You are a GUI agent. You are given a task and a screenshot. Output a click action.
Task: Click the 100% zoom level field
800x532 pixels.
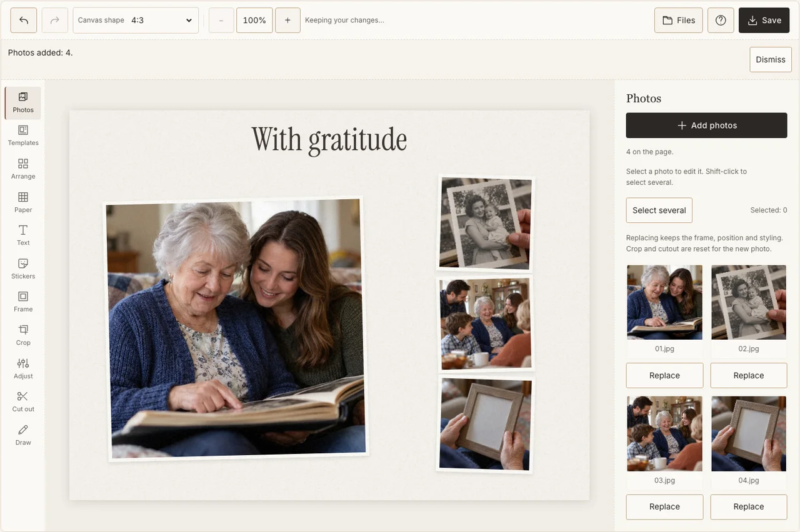click(254, 20)
